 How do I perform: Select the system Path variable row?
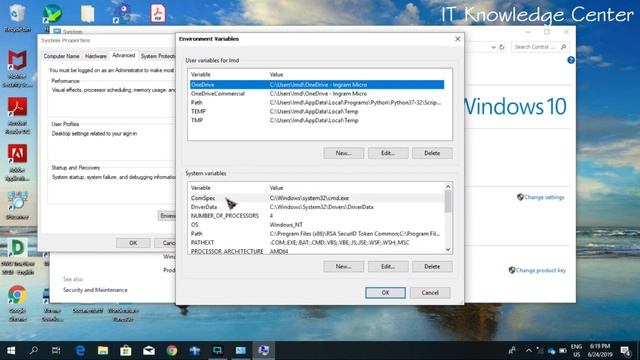317,234
